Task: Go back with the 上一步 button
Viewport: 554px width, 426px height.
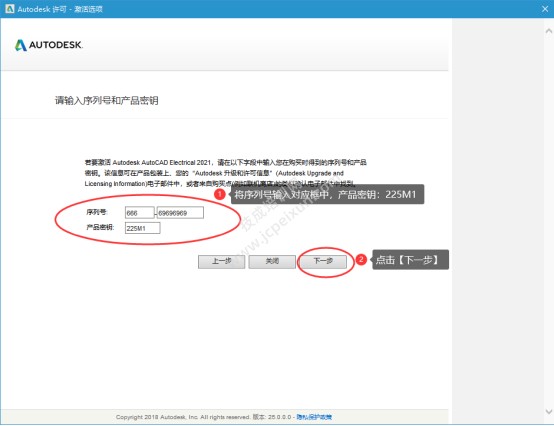Action: click(x=222, y=262)
